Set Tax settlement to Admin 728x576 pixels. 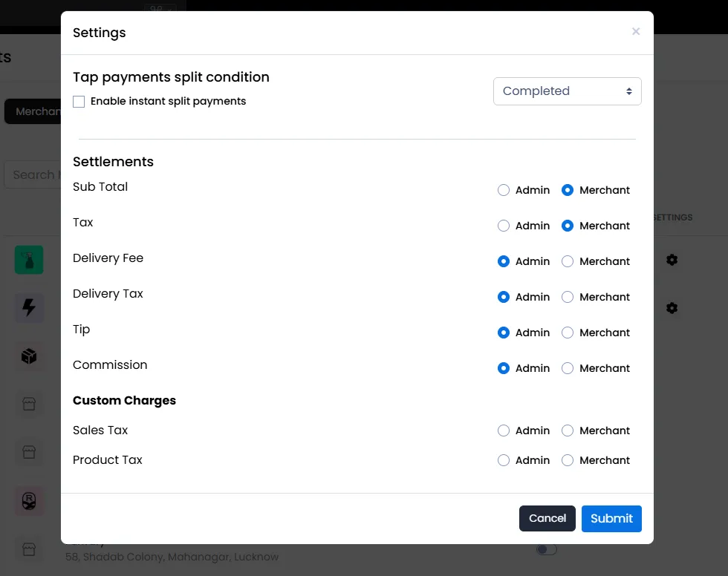(504, 226)
